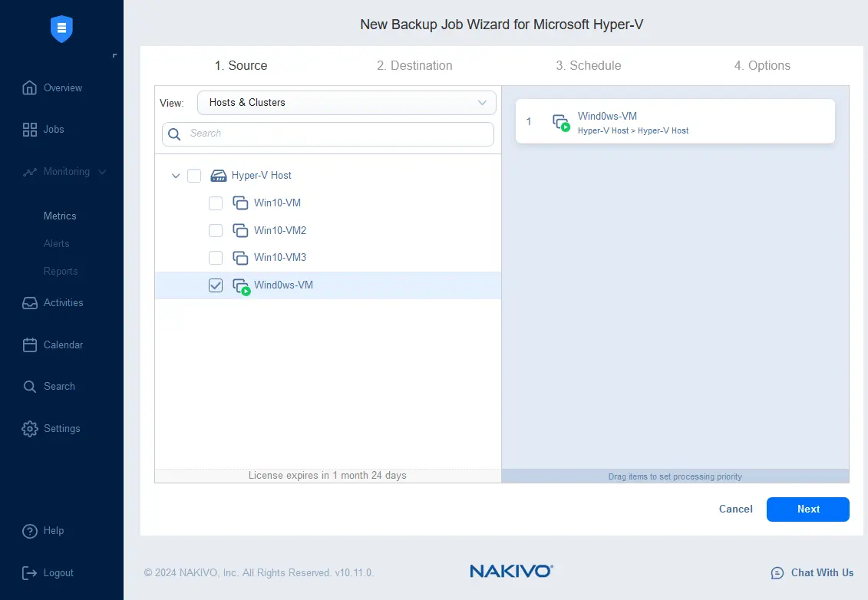Click the Search inventory input field
868x600 pixels.
tap(328, 134)
